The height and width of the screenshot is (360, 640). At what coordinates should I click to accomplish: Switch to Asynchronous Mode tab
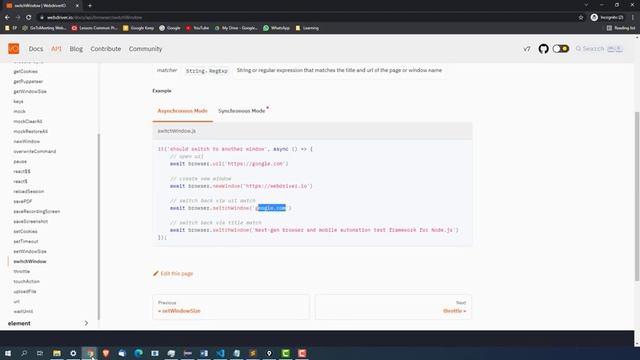[x=182, y=111]
